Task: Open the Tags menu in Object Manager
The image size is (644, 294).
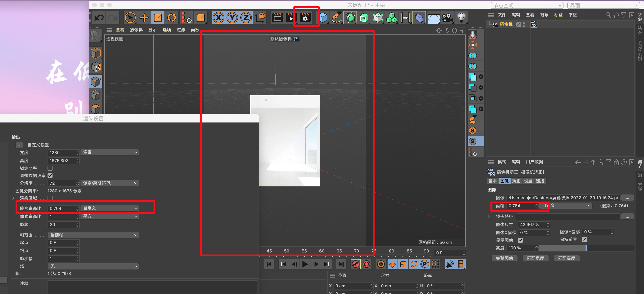Action: tap(558, 15)
